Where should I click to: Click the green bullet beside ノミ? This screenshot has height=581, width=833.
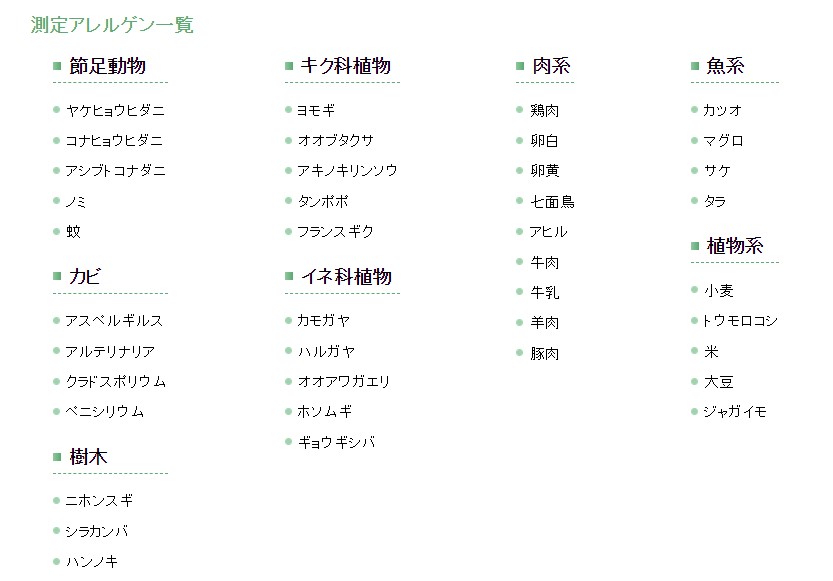(x=56, y=201)
